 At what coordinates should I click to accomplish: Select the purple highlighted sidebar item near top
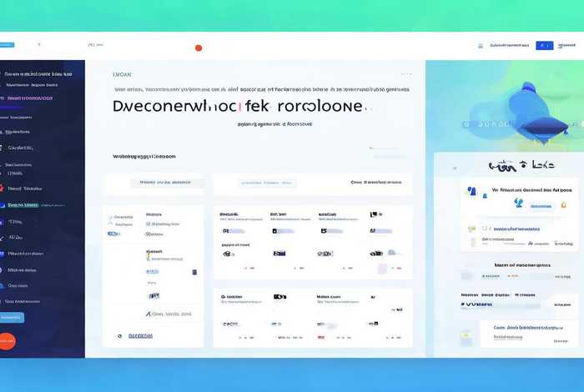pos(33,98)
